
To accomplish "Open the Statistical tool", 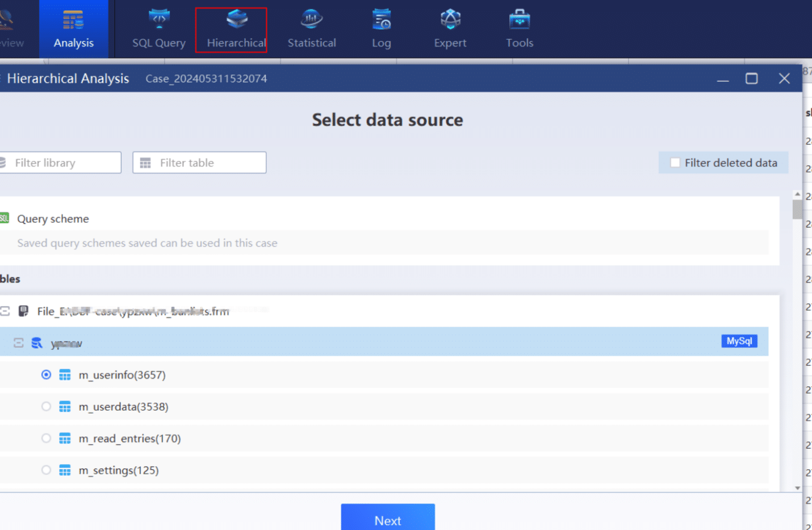I will point(312,29).
